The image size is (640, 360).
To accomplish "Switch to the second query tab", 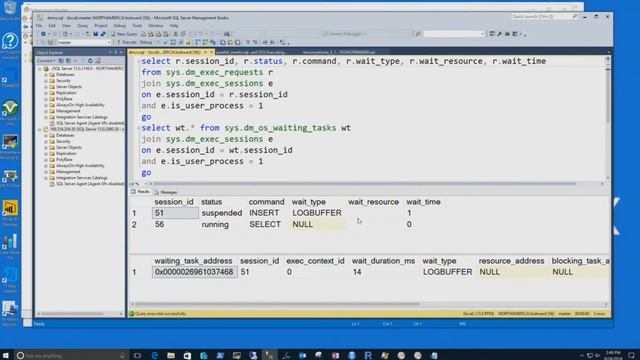I will (x=251, y=52).
